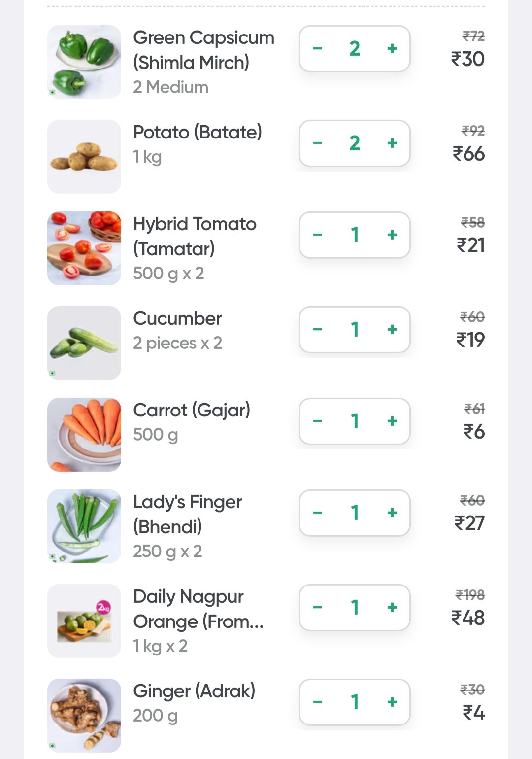Screen dimensions: 532x759
Task: Tap plus to add more Potato
Action: point(392,143)
